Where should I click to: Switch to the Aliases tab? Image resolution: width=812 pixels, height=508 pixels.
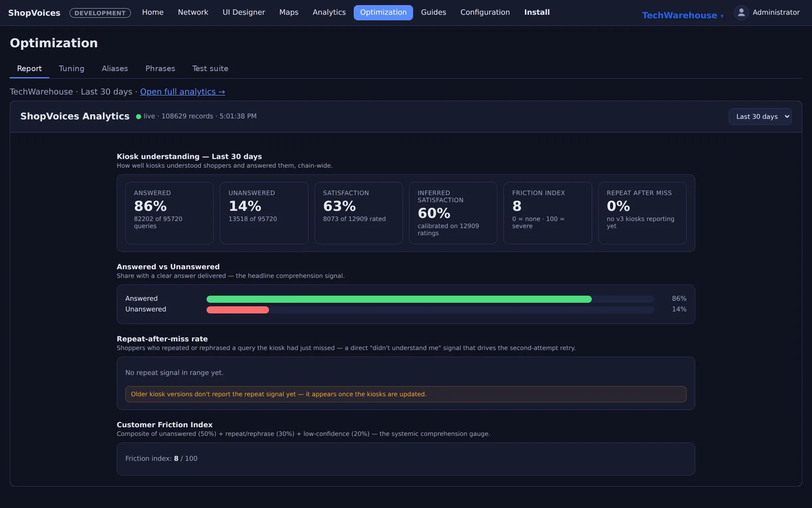tap(115, 69)
